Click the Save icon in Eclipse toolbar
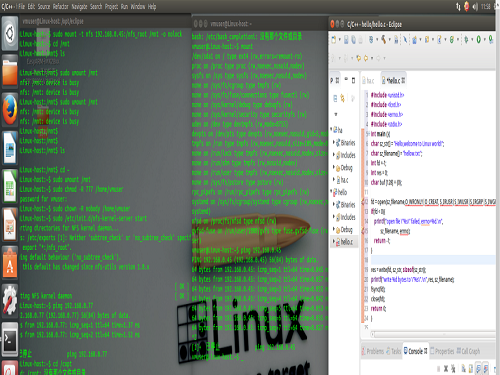Viewport: 500px width, 375px height. 346,40
